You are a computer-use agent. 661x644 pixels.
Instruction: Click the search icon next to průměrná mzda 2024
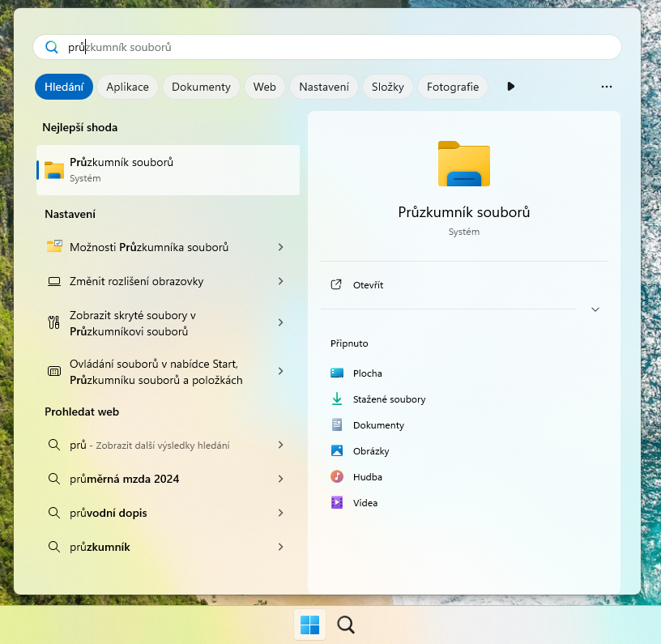[54, 479]
